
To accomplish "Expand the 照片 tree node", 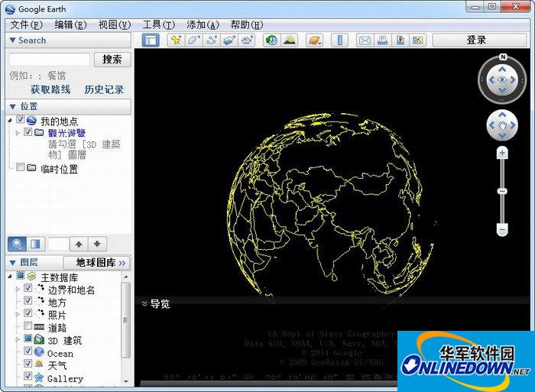I will (x=18, y=314).
